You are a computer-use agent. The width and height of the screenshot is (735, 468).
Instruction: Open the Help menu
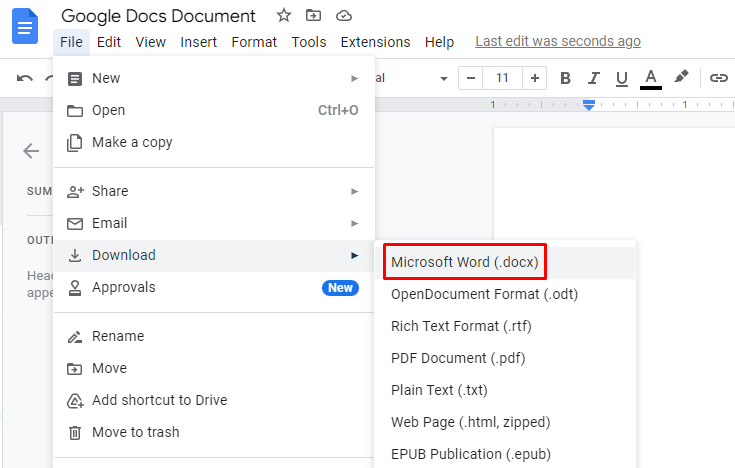click(x=439, y=42)
